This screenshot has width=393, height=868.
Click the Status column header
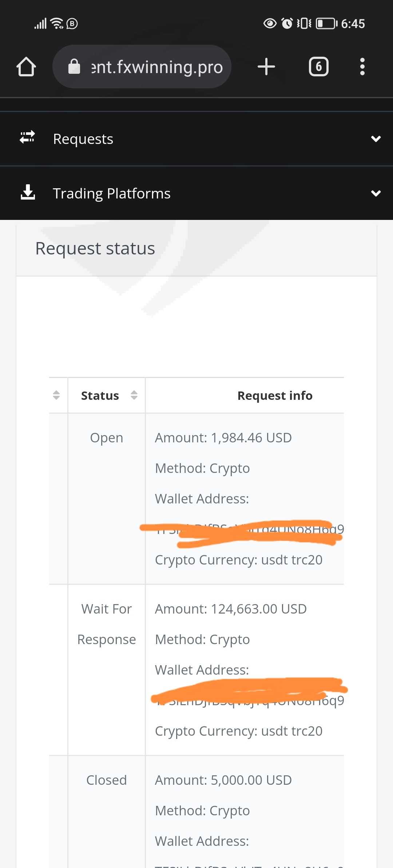point(100,395)
